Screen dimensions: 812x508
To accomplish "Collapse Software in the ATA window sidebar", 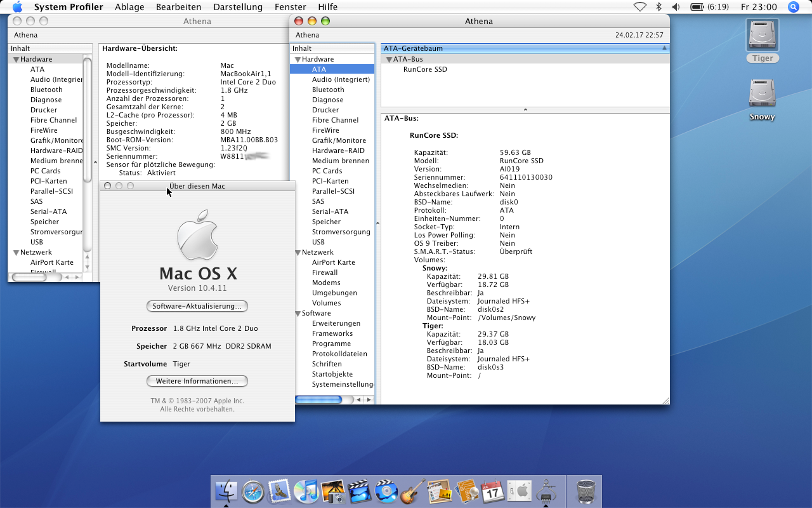I will 298,313.
